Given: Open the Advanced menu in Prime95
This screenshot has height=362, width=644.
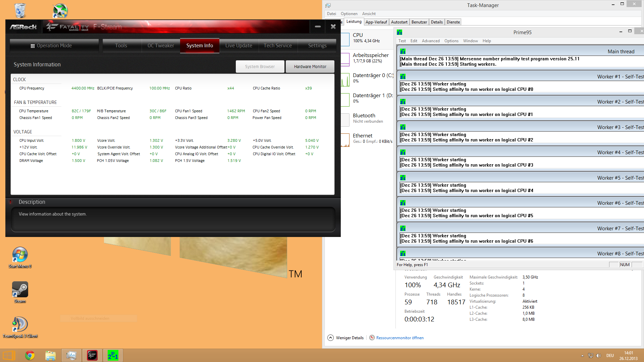Looking at the screenshot, I should coord(430,41).
